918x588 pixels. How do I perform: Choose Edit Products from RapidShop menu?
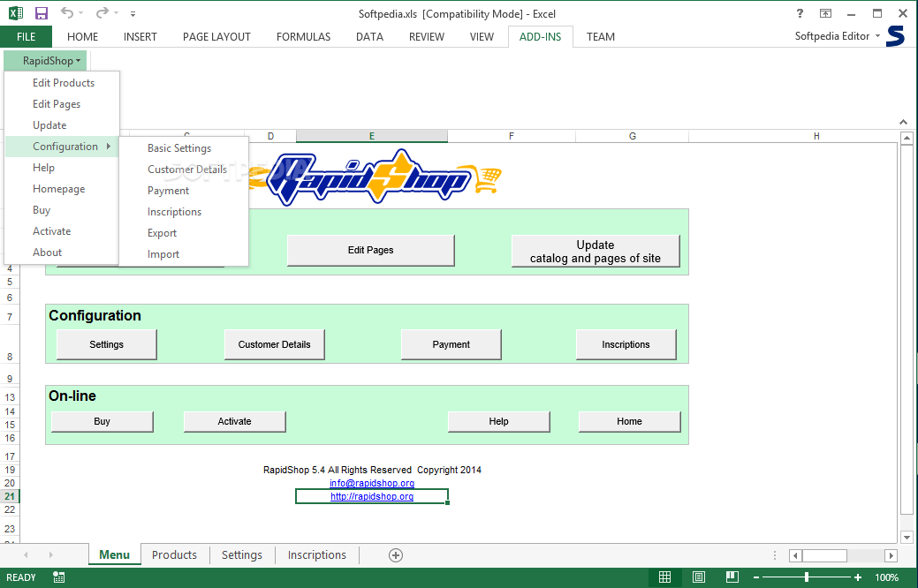coord(64,83)
